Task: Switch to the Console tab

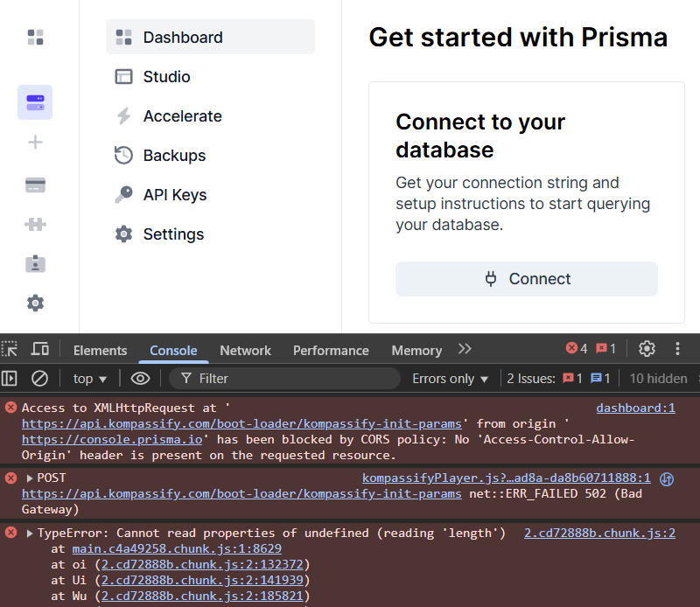Action: (173, 351)
